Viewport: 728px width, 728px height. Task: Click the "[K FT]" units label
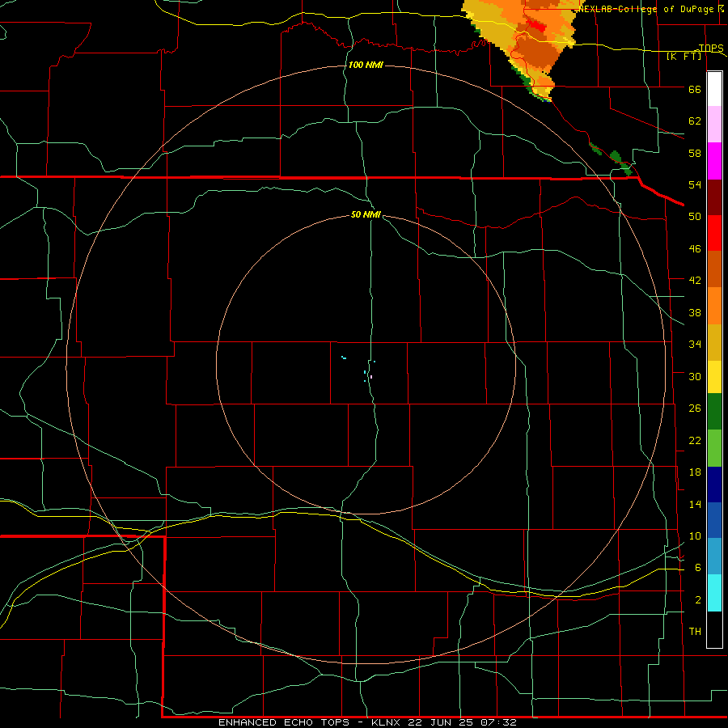(x=684, y=56)
